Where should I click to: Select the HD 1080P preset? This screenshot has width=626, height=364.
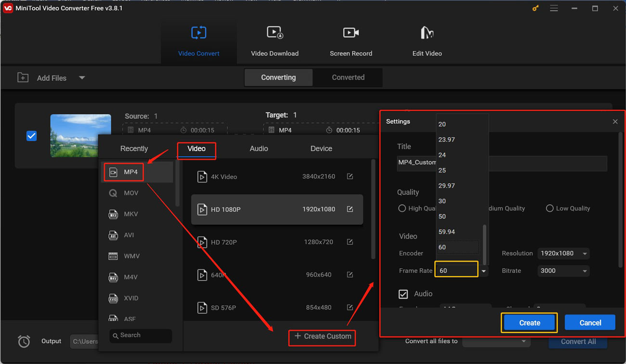(277, 209)
